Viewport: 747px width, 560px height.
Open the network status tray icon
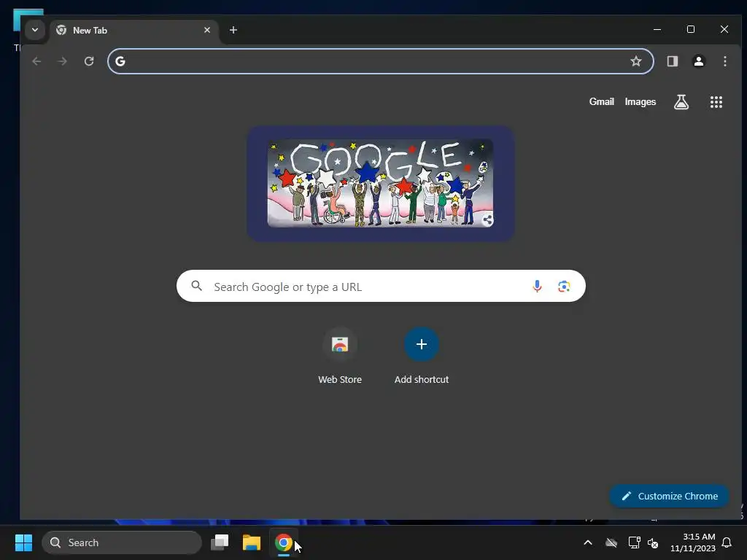pyautogui.click(x=634, y=542)
